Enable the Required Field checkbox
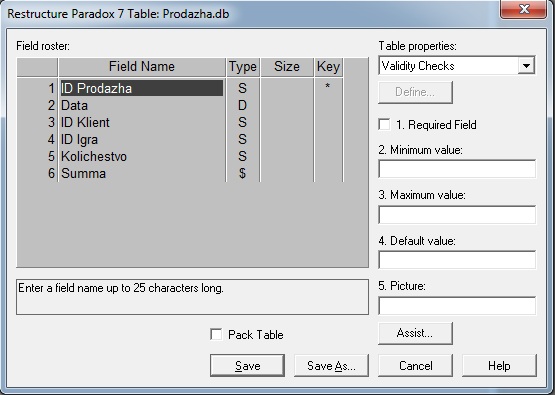The width and height of the screenshot is (555, 395). pos(384,125)
